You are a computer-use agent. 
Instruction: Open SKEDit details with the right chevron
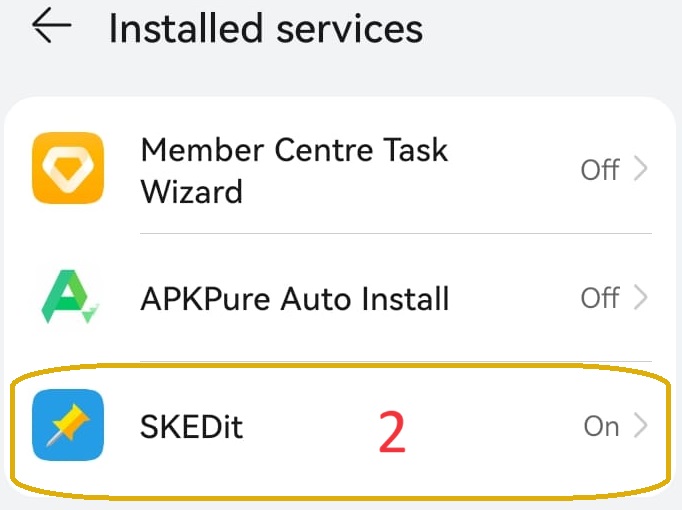tap(641, 427)
